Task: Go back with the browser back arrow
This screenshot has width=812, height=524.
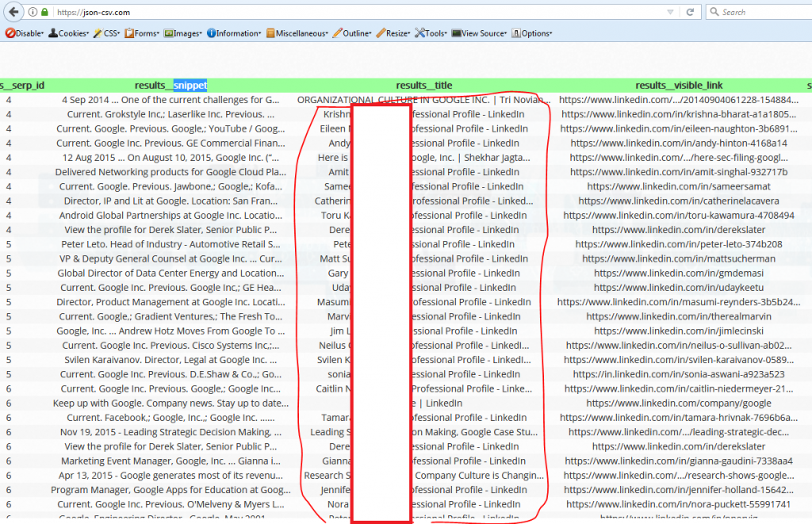Action: click(x=14, y=12)
